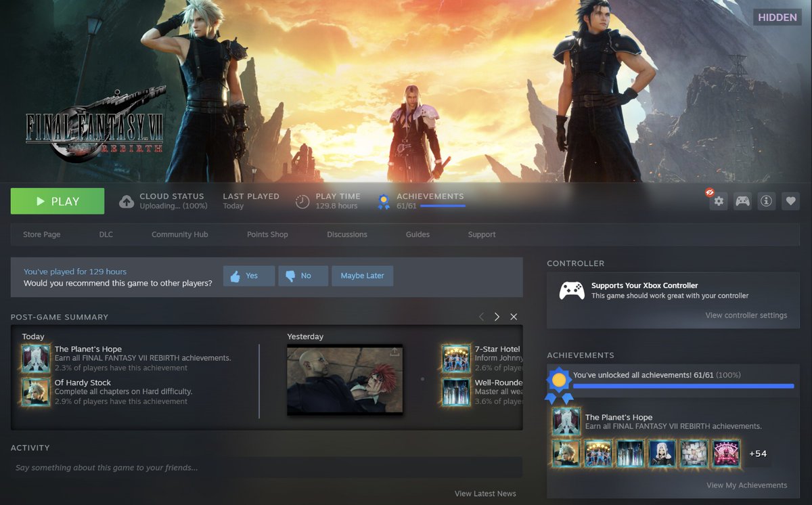Open the DLC tab
This screenshot has height=505, width=812.
pyautogui.click(x=106, y=234)
